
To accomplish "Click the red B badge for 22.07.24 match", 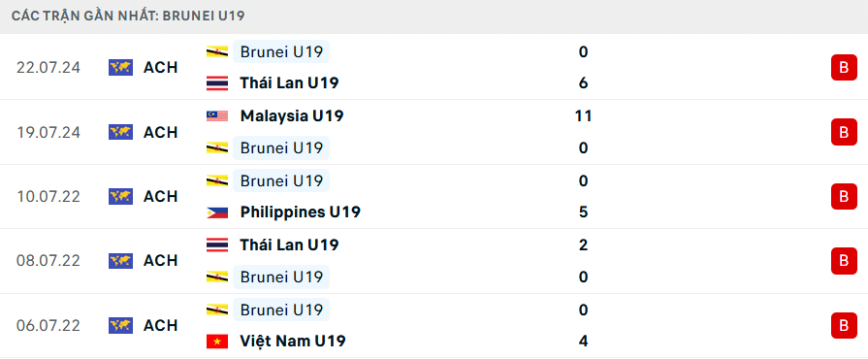I will [x=844, y=68].
